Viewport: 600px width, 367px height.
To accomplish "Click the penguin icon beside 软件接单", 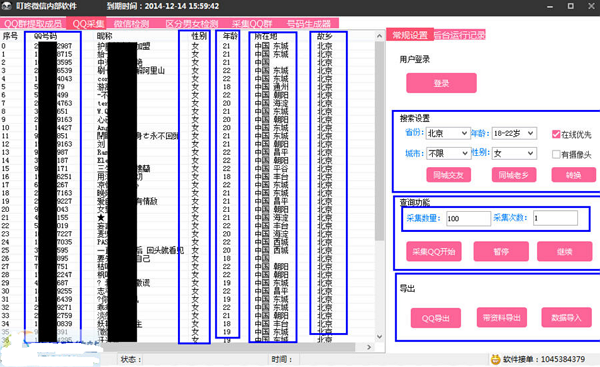I will click(495, 359).
